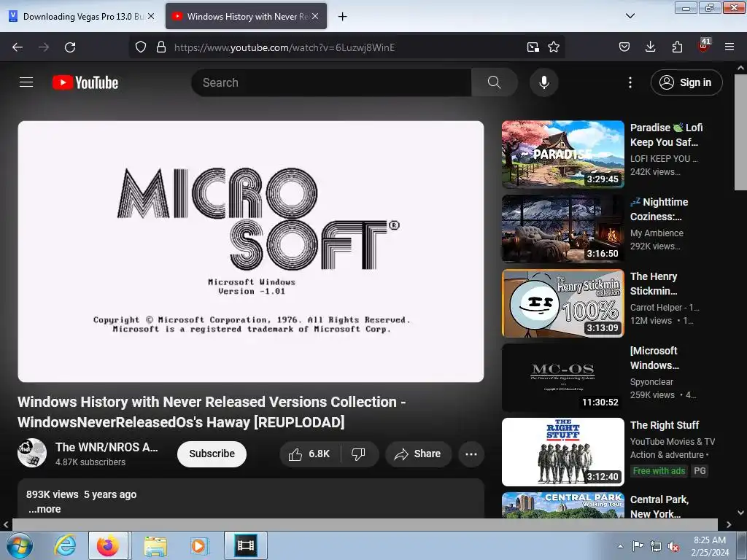Open Nighttime Coziness video thumbnail

(563, 228)
